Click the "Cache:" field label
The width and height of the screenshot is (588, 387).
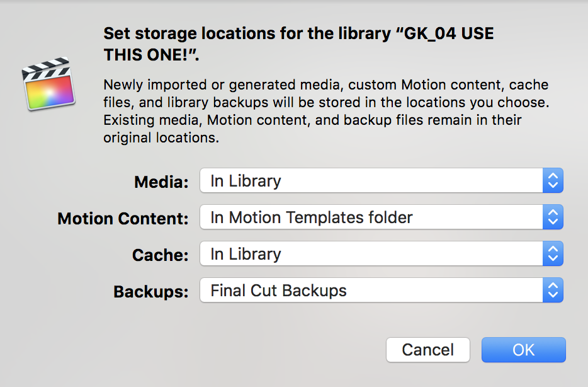point(160,255)
